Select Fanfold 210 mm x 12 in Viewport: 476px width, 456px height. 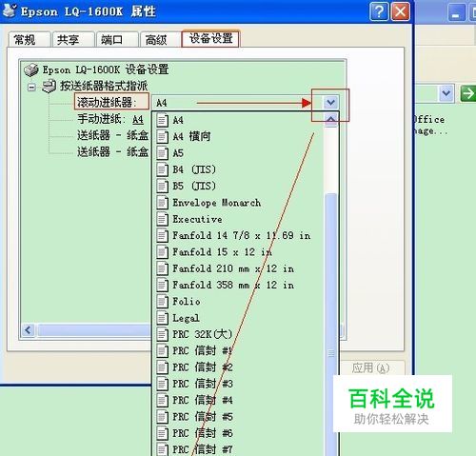click(239, 268)
